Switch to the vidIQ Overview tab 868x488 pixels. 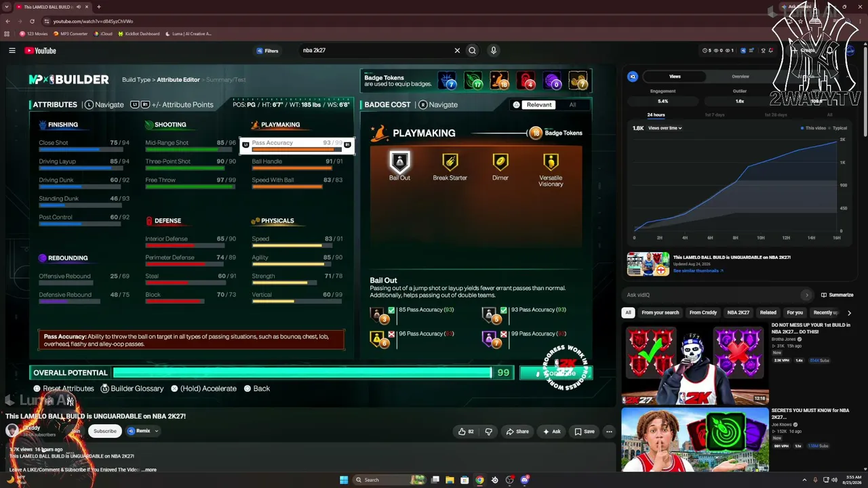coord(741,77)
